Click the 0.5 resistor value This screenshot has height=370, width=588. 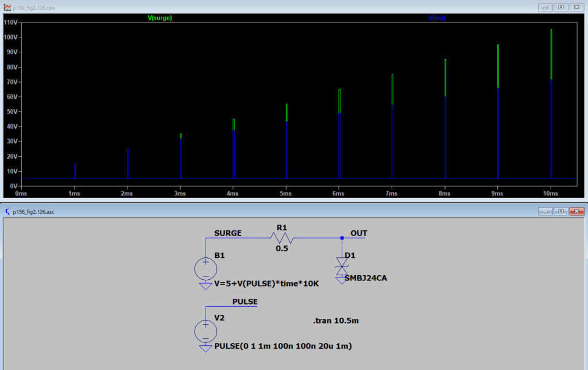tap(281, 249)
